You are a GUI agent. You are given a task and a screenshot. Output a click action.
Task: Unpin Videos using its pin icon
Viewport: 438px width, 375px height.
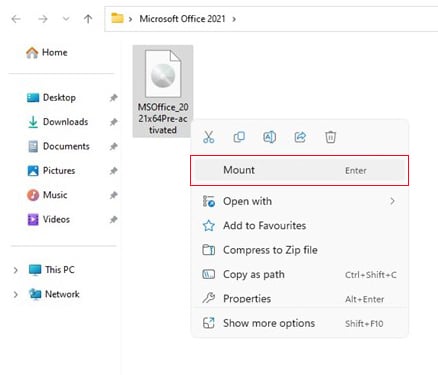click(114, 219)
